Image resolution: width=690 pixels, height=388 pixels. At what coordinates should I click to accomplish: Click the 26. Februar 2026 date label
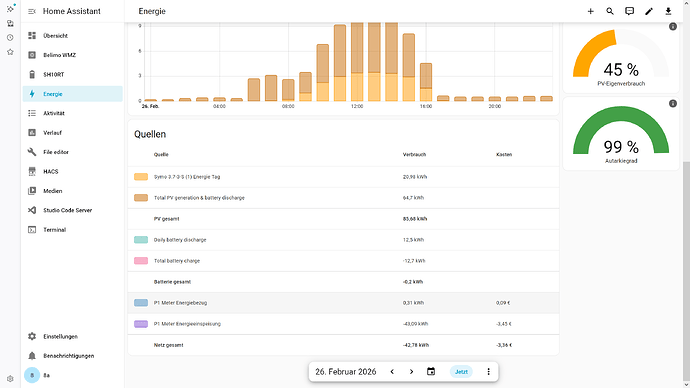tap(345, 372)
